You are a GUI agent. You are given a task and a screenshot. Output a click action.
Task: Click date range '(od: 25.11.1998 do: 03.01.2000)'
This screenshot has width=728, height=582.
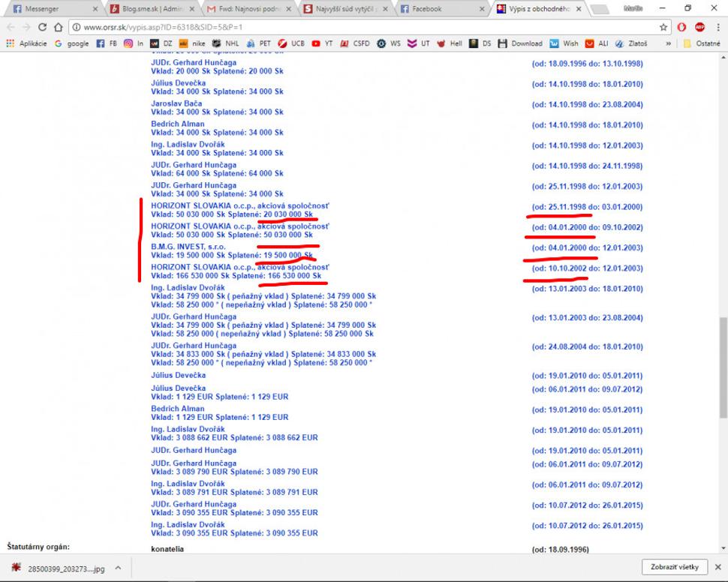tap(588, 207)
